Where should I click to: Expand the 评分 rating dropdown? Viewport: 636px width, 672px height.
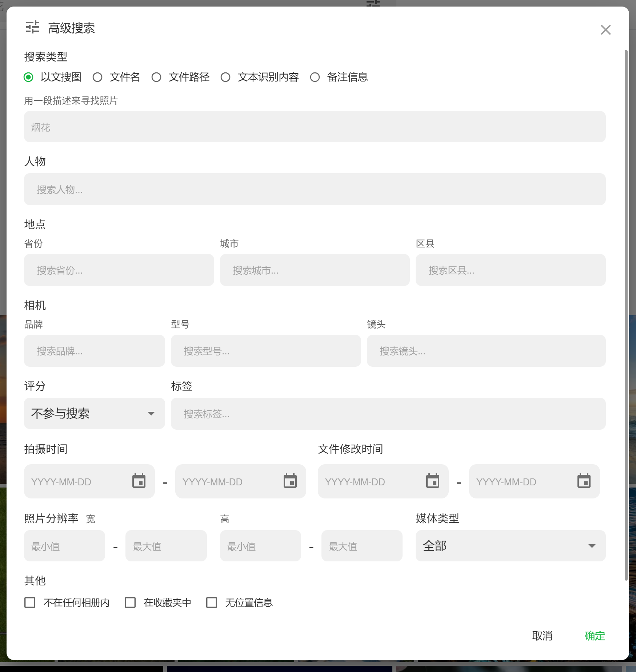tap(95, 413)
